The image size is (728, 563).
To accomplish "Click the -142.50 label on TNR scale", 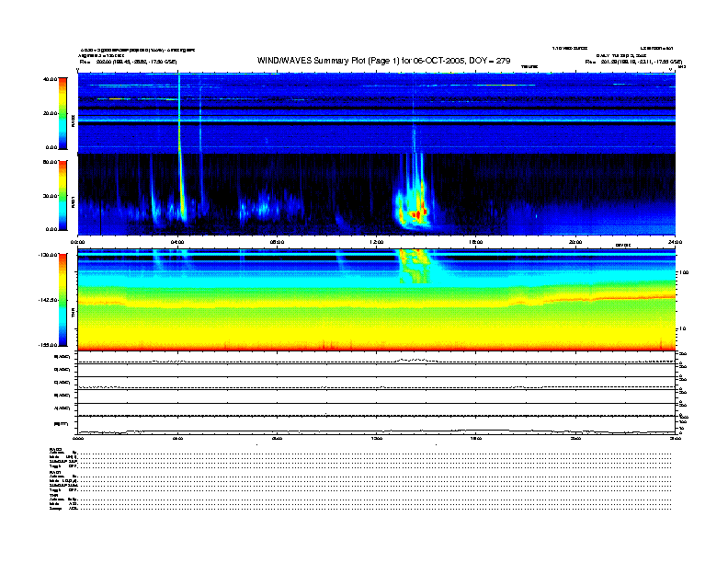I will (x=48, y=300).
